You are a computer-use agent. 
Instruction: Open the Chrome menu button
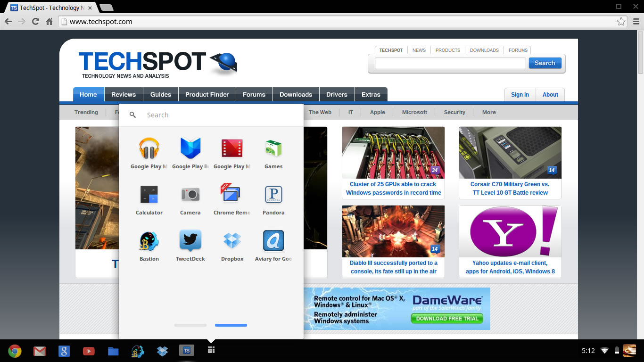(x=636, y=22)
